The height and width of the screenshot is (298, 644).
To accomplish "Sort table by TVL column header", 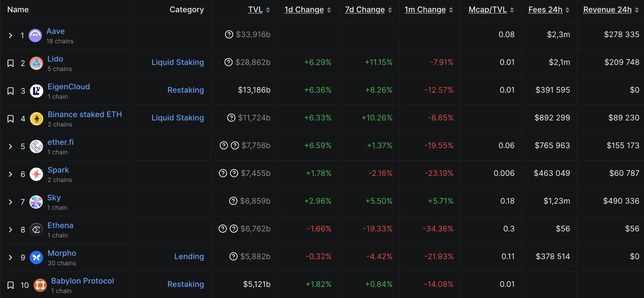I will [255, 10].
